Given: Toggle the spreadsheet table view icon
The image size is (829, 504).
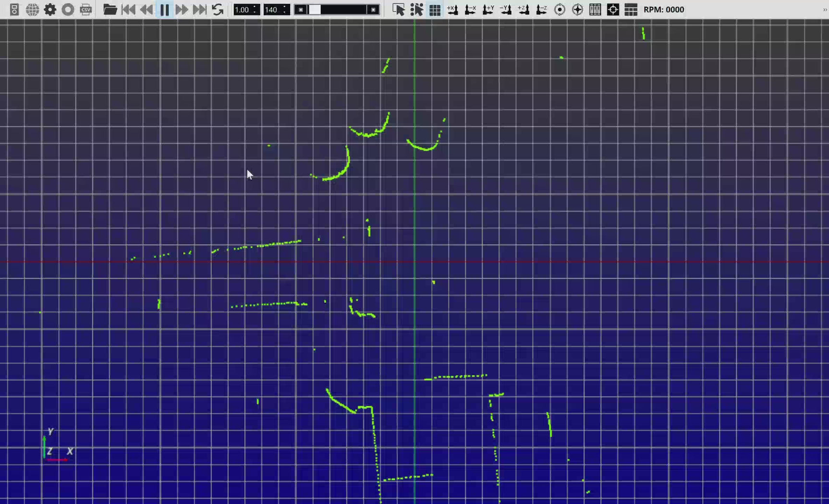Looking at the screenshot, I should (631, 10).
